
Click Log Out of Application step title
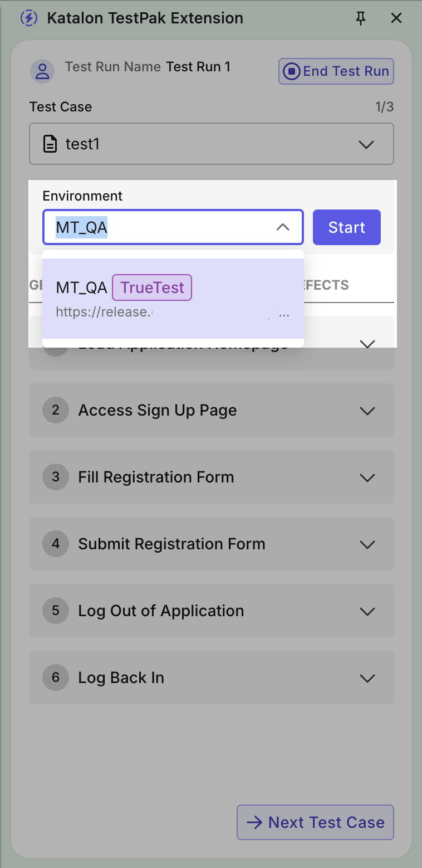coord(161,611)
